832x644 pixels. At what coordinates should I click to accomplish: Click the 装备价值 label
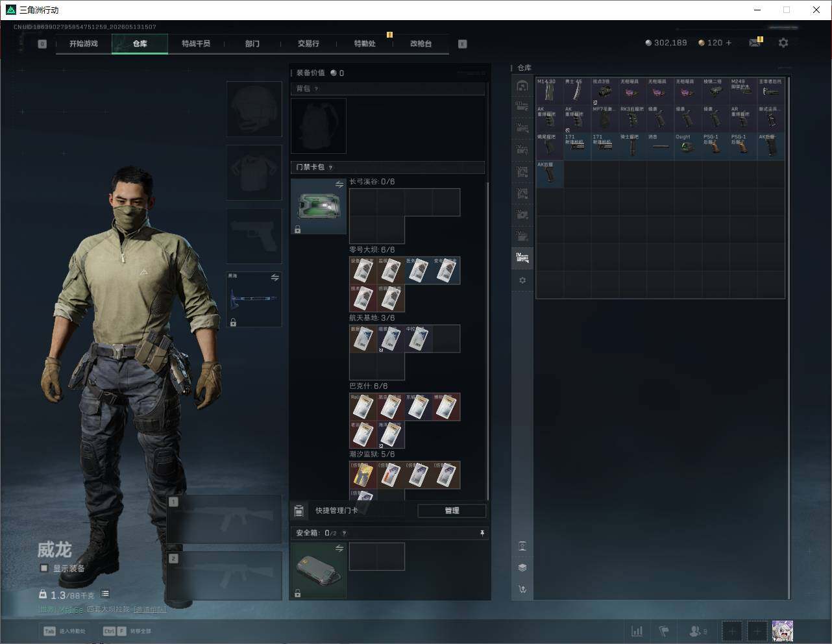(310, 73)
